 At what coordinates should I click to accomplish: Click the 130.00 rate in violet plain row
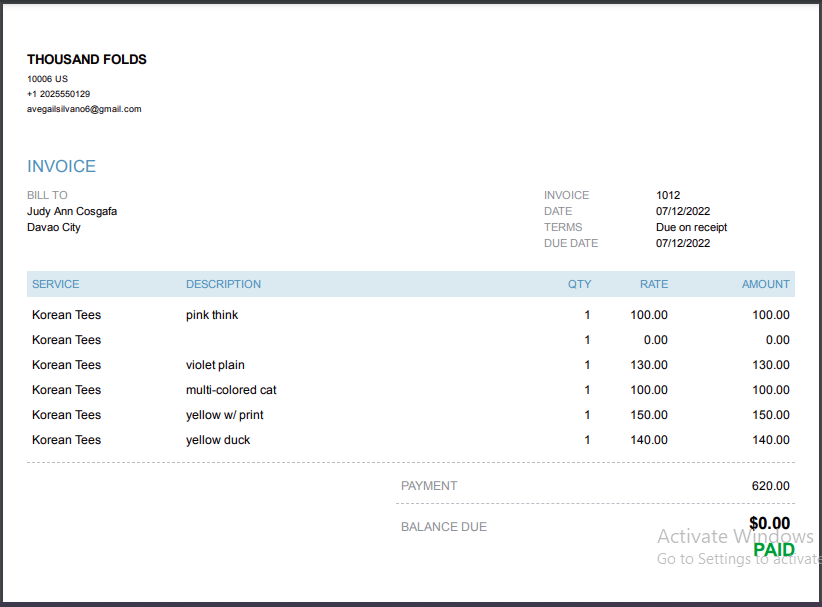coord(649,365)
